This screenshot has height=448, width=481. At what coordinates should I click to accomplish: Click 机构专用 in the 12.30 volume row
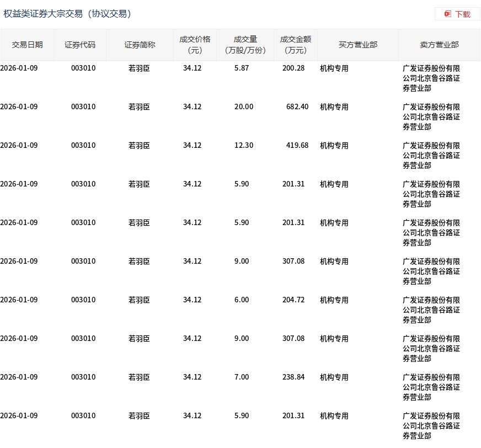click(x=334, y=146)
